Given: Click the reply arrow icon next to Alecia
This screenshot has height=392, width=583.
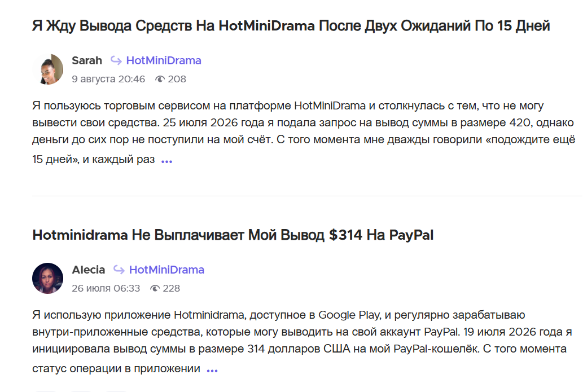Looking at the screenshot, I should pyautogui.click(x=119, y=270).
